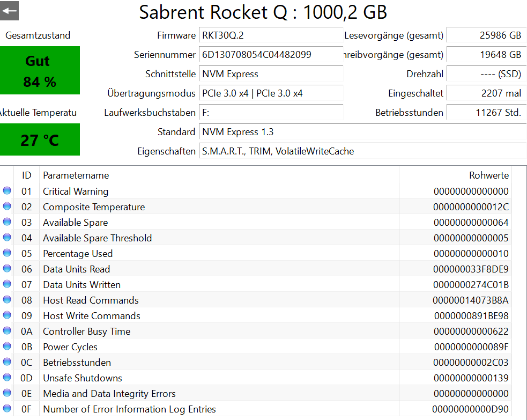Click the status dot beside Percentage Used

(x=7, y=253)
